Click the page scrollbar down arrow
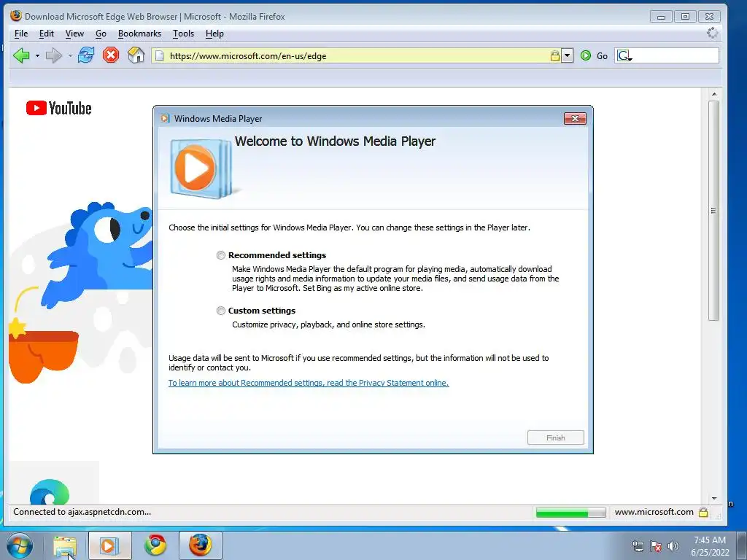Image resolution: width=747 pixels, height=560 pixels. point(713,498)
